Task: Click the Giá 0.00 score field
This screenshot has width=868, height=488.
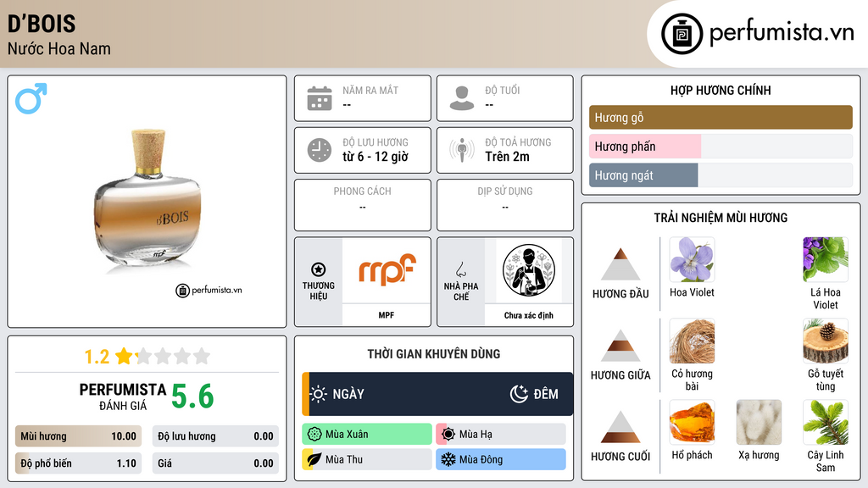Action: pyautogui.click(x=215, y=463)
